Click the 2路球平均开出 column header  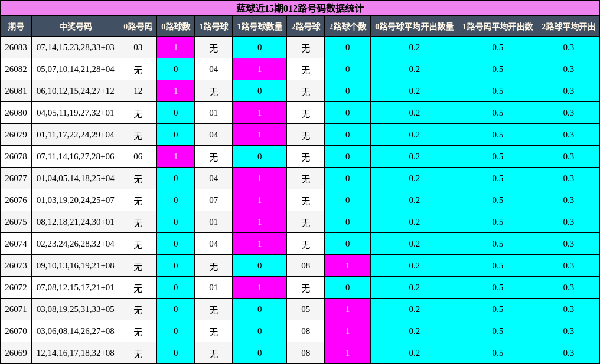(569, 27)
